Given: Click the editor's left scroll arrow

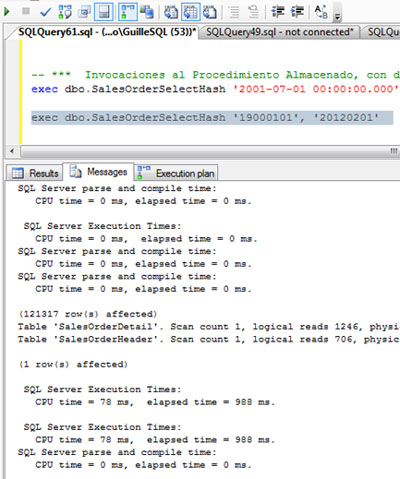Looking at the screenshot, I should click(12, 151).
